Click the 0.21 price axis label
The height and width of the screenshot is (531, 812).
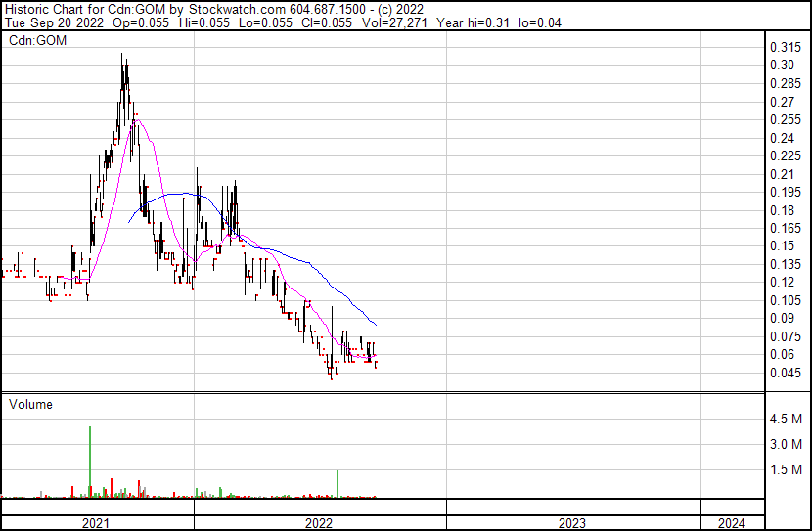point(781,174)
